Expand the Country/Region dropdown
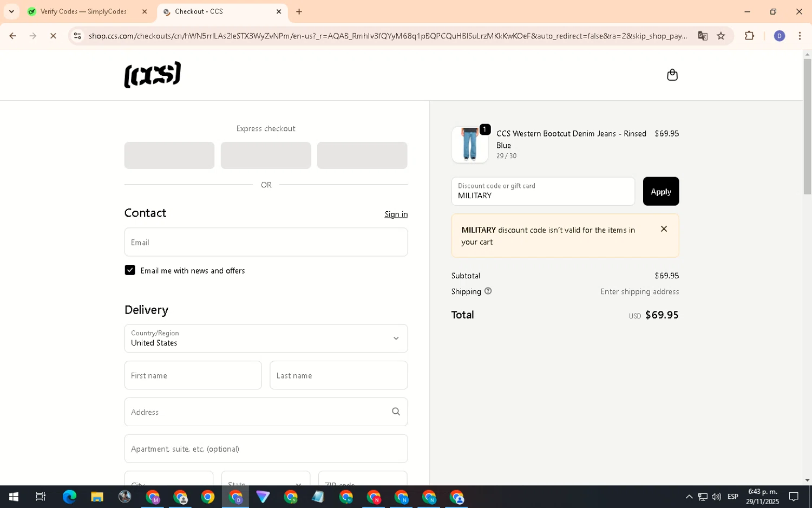The height and width of the screenshot is (508, 812). [266, 338]
